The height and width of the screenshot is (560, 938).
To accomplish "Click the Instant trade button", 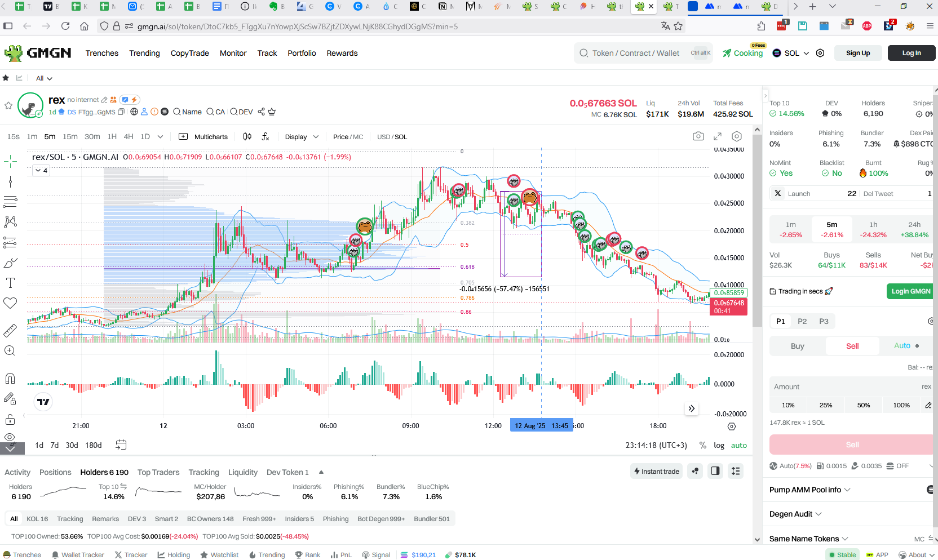I will [x=657, y=471].
